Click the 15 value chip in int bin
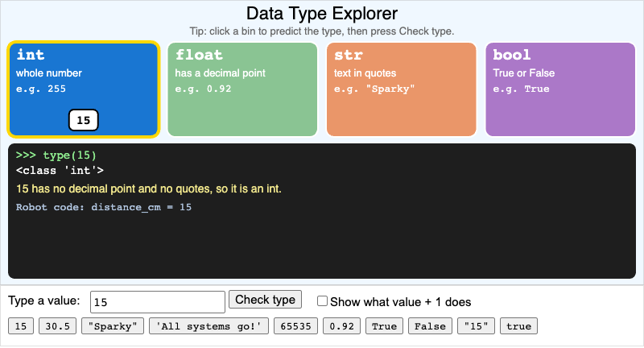The height and width of the screenshot is (348, 644). pyautogui.click(x=84, y=120)
